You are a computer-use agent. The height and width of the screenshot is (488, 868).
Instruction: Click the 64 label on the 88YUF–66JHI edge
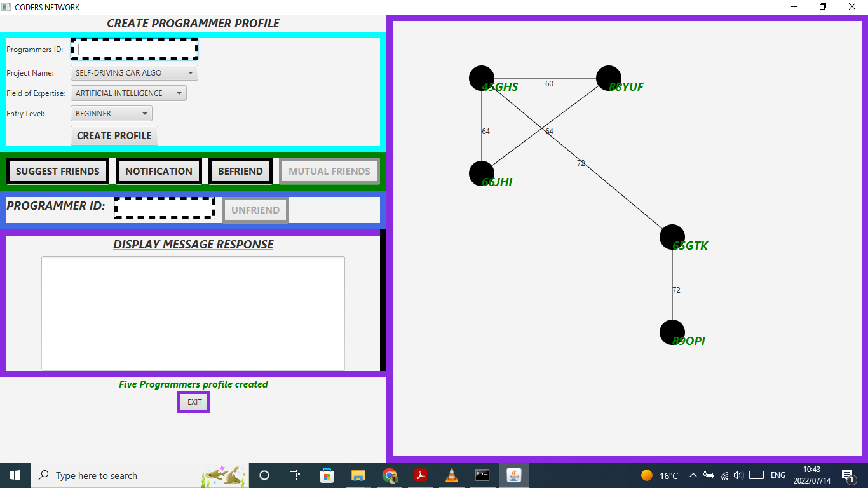549,132
